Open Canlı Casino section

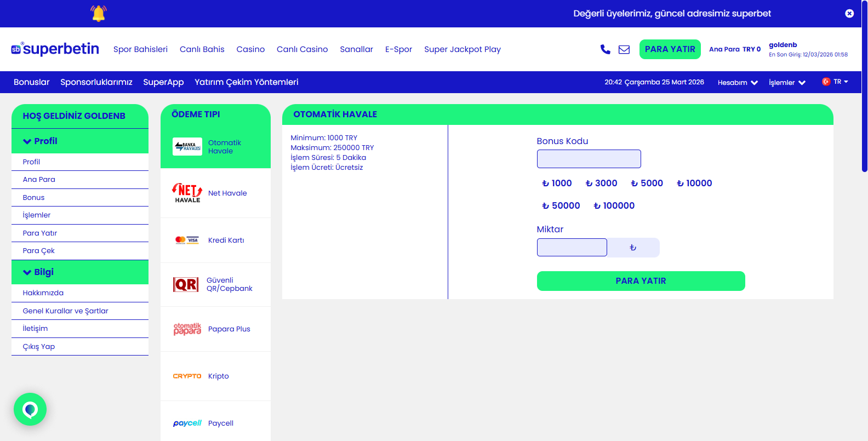302,49
